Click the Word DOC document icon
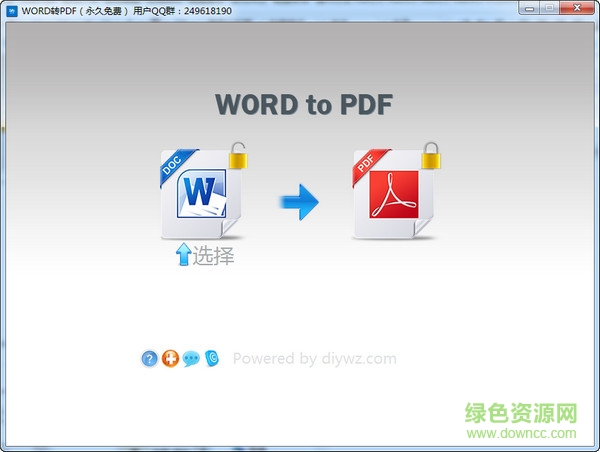600x452 pixels. coord(201,194)
